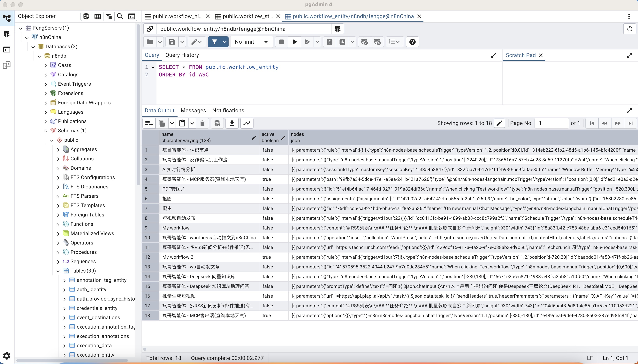Switch to the public.workflow_hi... tab
The image size is (638, 364).
[x=174, y=17]
